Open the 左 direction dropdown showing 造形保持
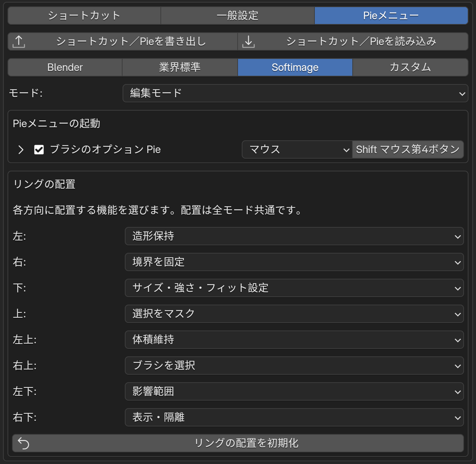 pyautogui.click(x=294, y=236)
